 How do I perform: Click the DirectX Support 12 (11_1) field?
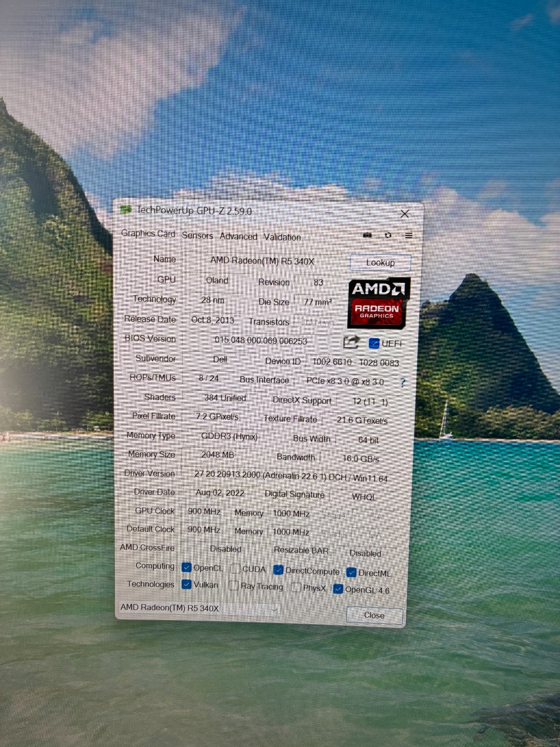370,402
